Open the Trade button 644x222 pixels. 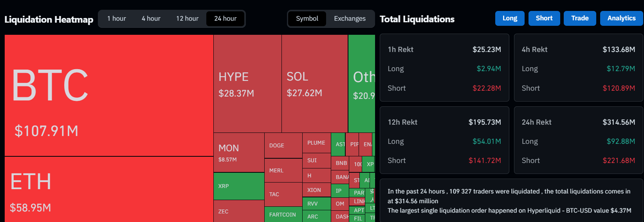click(x=580, y=18)
